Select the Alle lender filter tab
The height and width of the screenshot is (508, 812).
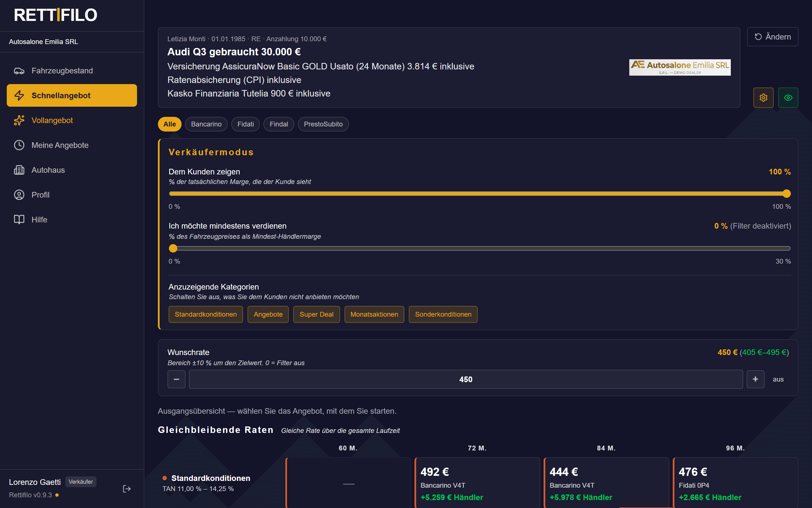click(170, 124)
